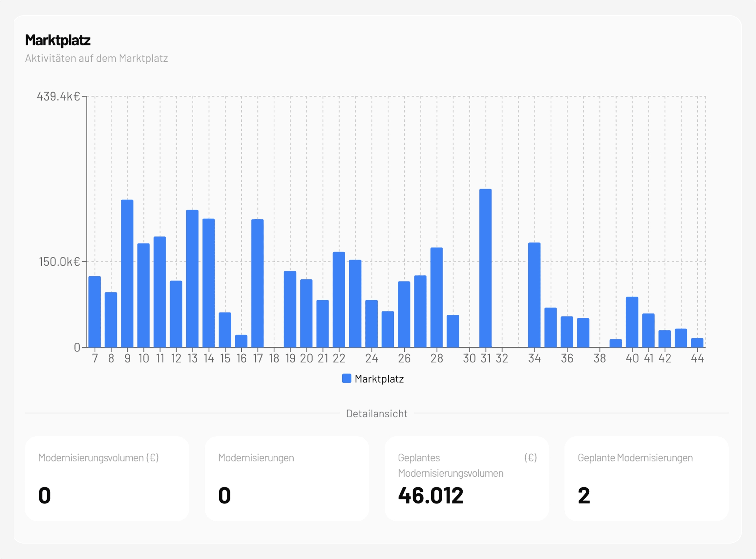Click the last bar at week 44
756x559 pixels.
coord(697,343)
